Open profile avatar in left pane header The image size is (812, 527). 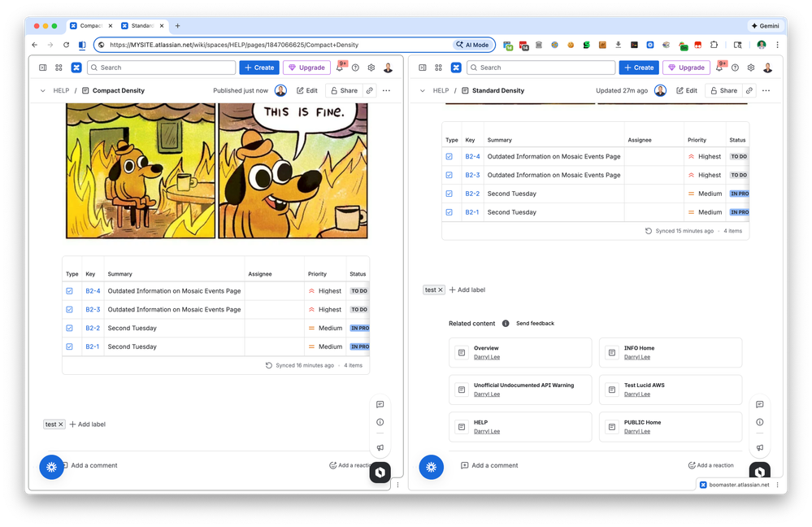coord(388,68)
